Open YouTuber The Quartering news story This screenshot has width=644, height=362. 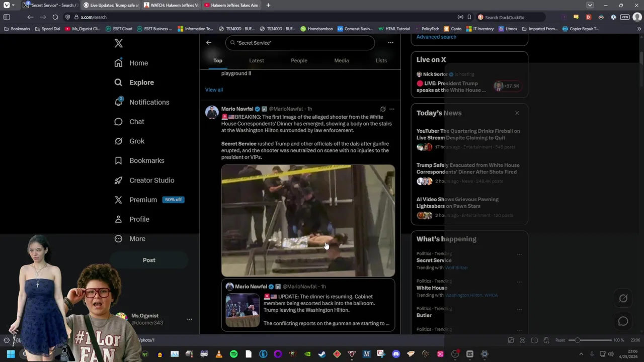pyautogui.click(x=469, y=139)
